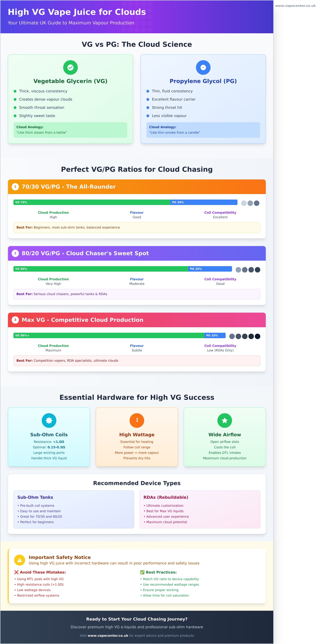
Task: Click the three cloud dots beside the 70/30 bar
Action: 250,203
